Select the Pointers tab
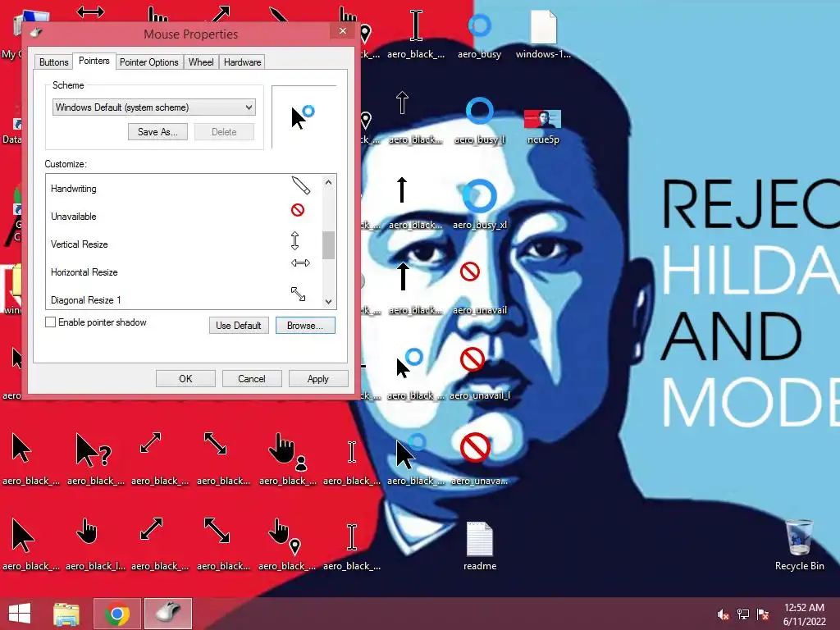Screen dimensions: 840x630 click(x=94, y=61)
